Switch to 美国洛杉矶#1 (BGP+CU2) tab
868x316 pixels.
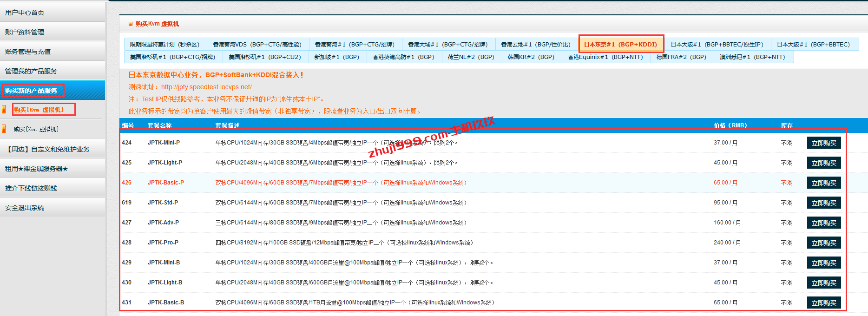pos(265,57)
